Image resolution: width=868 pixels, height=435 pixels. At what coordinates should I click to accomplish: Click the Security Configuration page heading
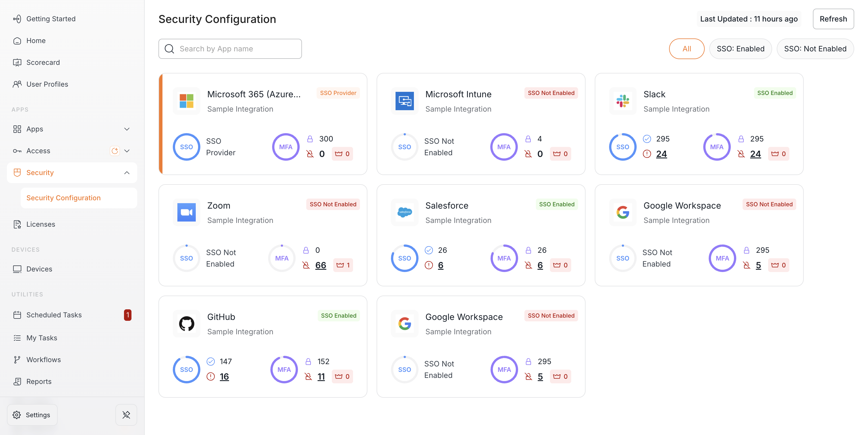pyautogui.click(x=217, y=19)
